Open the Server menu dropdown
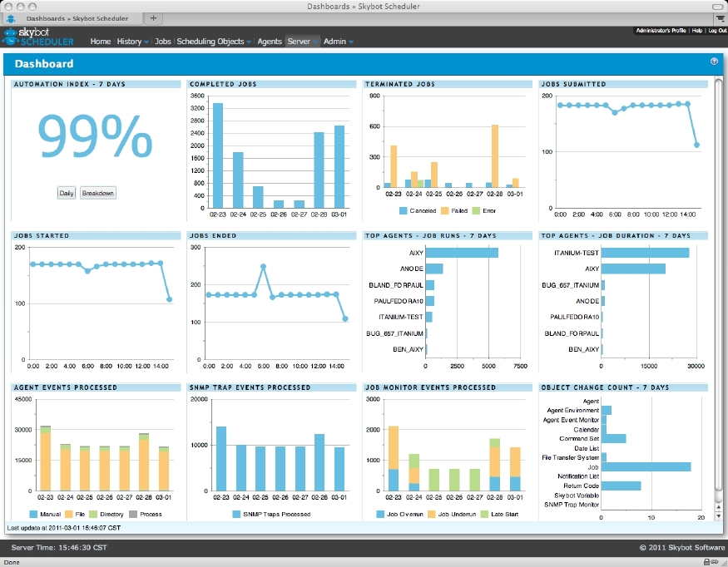Viewport: 728px width, 567px height. [x=302, y=42]
